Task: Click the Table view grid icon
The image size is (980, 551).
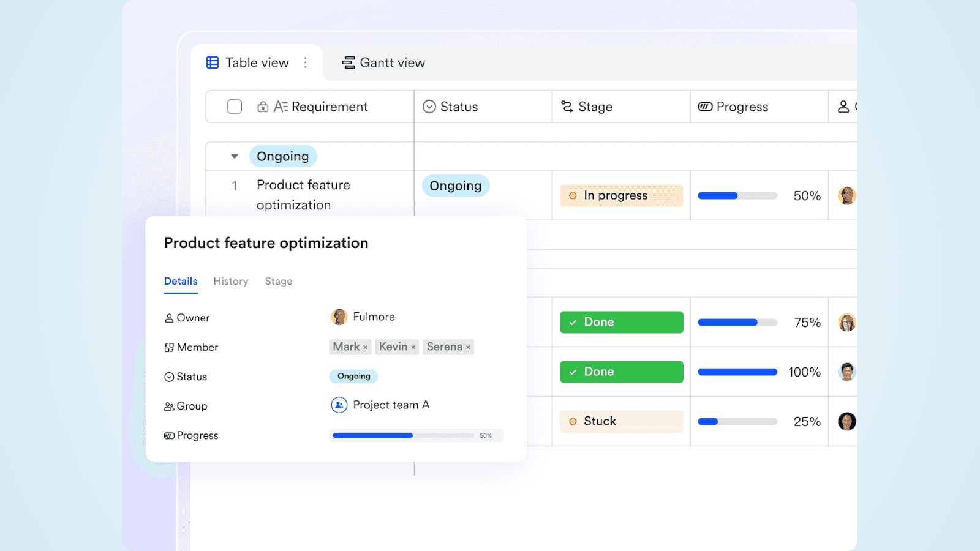Action: tap(212, 62)
